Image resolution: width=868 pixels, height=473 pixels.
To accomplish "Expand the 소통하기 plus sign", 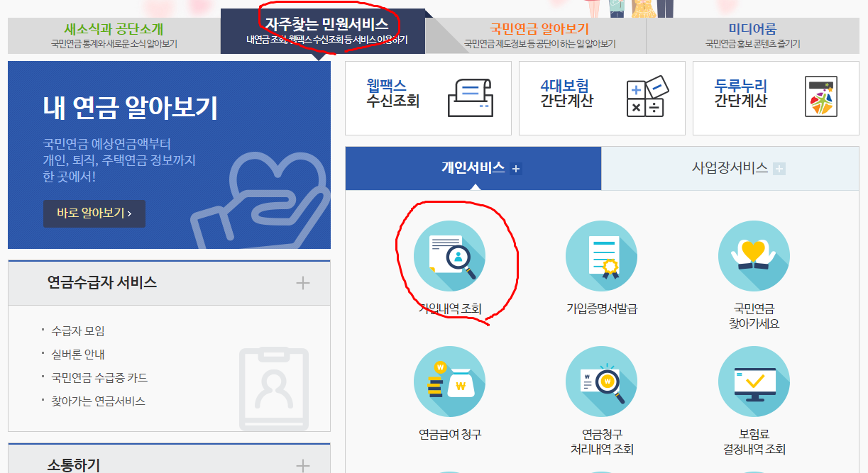I will pyautogui.click(x=303, y=466).
